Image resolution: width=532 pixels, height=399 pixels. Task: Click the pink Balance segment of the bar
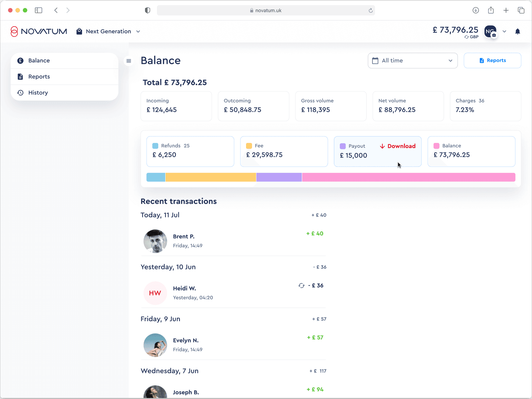(x=409, y=177)
